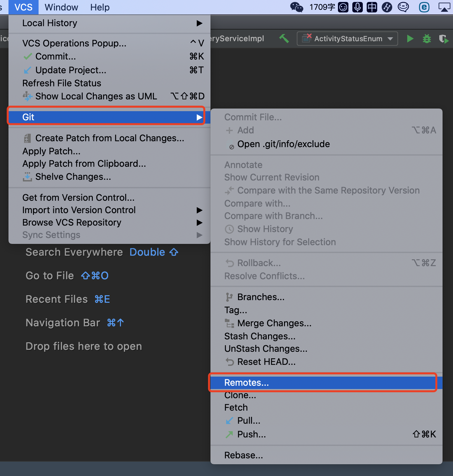Select Merge Changes... entry

[327, 323]
